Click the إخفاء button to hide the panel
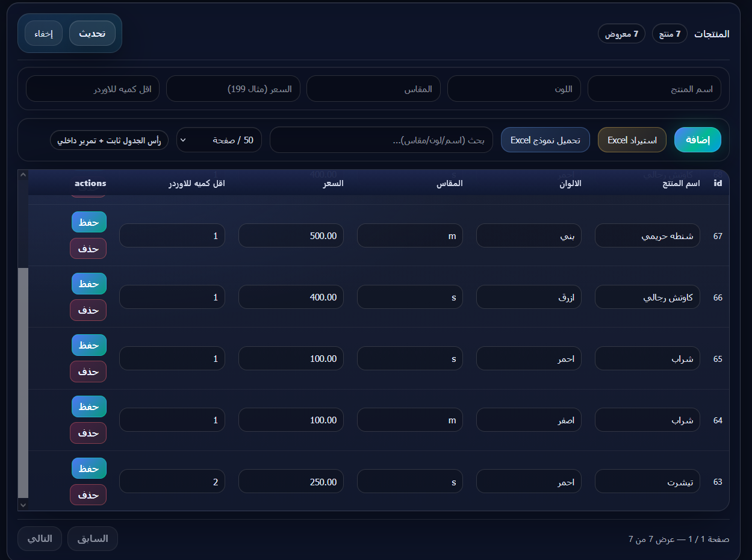Viewport: 752px width, 560px height. click(43, 34)
